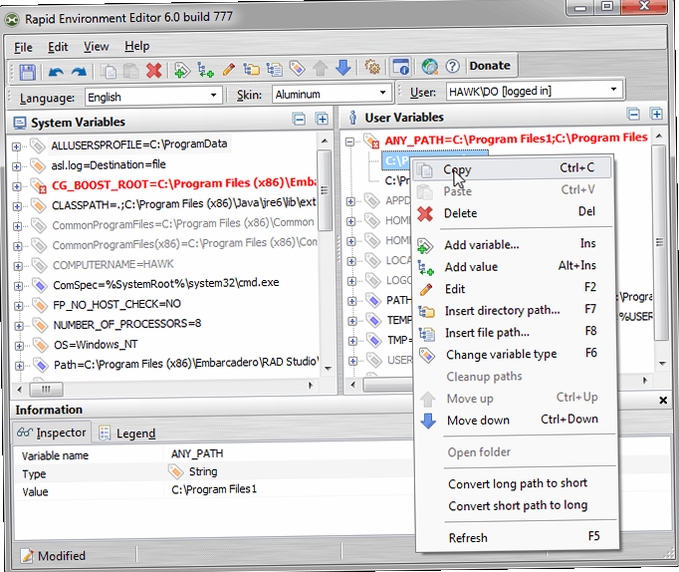Expand all User Variables button
Image resolution: width=679 pixels, height=572 pixels.
[656, 114]
